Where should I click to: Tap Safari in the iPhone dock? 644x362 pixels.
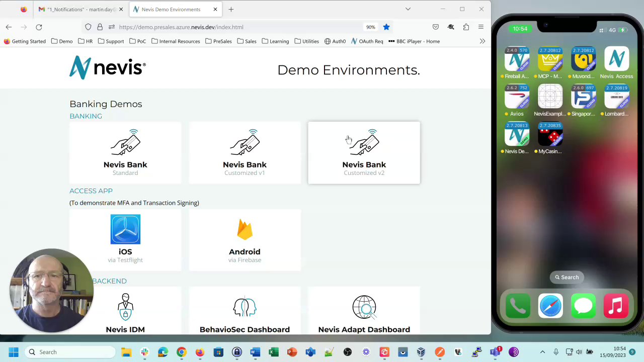[550, 306]
